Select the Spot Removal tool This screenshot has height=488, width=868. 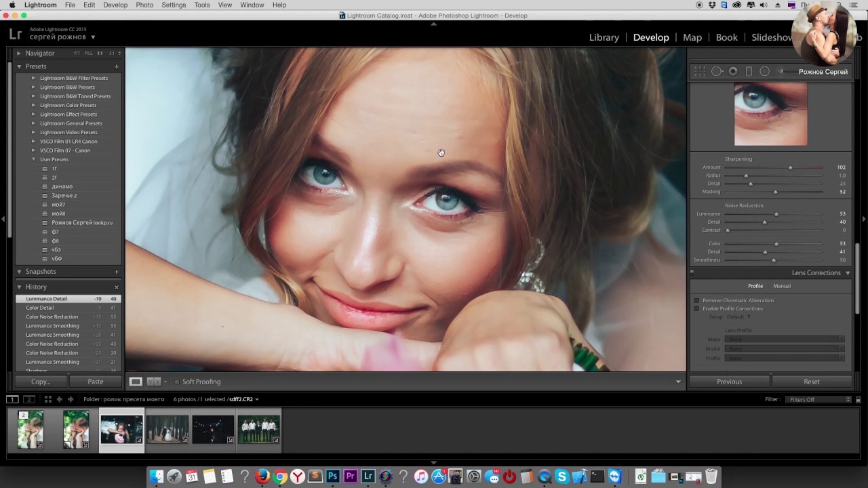[x=717, y=71]
